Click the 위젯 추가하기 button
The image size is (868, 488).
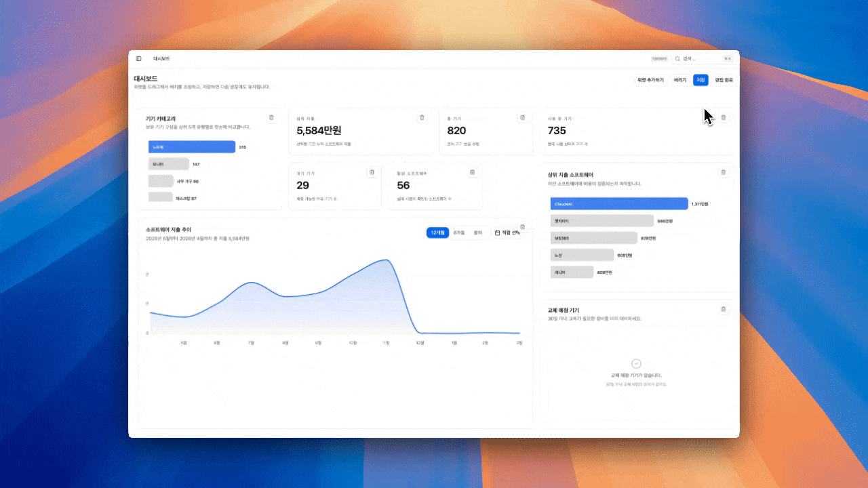[x=650, y=80]
